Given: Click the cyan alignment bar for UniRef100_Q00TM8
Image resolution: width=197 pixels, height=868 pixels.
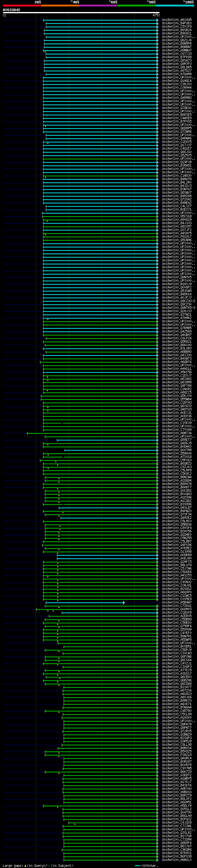Looking at the screenshot, I should pos(111,450).
